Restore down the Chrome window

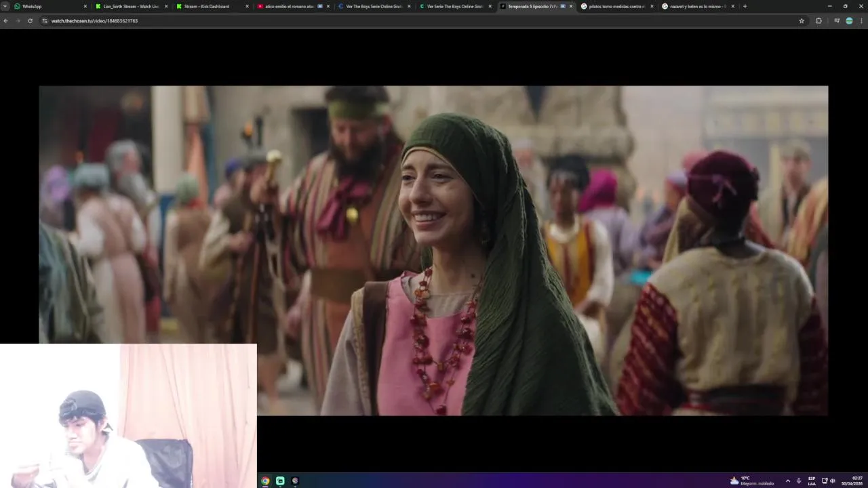[845, 6]
